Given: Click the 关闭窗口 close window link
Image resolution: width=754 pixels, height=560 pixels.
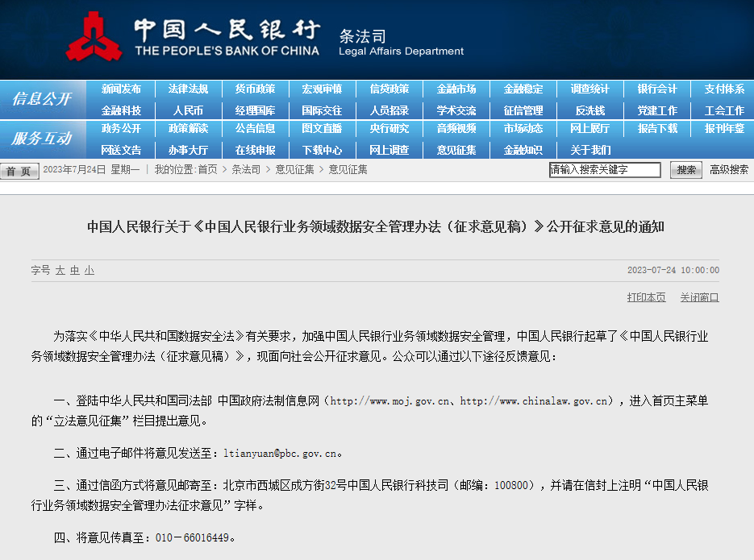Looking at the screenshot, I should [700, 297].
